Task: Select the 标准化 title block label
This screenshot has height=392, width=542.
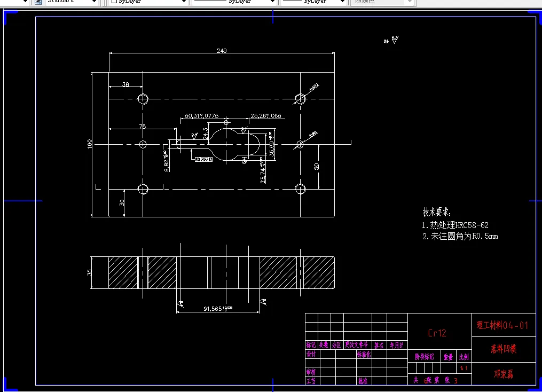Action: click(x=364, y=354)
